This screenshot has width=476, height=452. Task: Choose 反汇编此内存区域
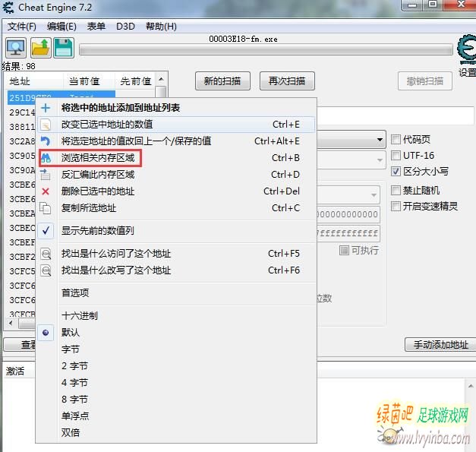pyautogui.click(x=176, y=175)
